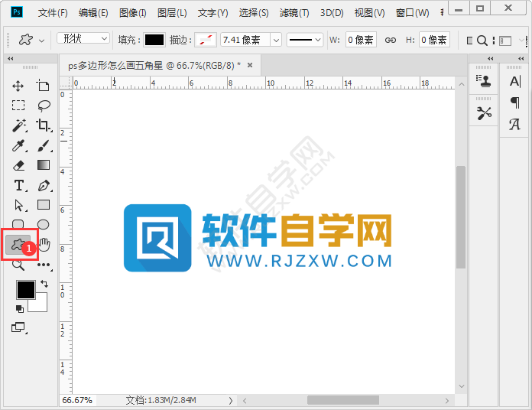The height and width of the screenshot is (410, 532).
Task: Select the Brush tool
Action: coord(44,145)
